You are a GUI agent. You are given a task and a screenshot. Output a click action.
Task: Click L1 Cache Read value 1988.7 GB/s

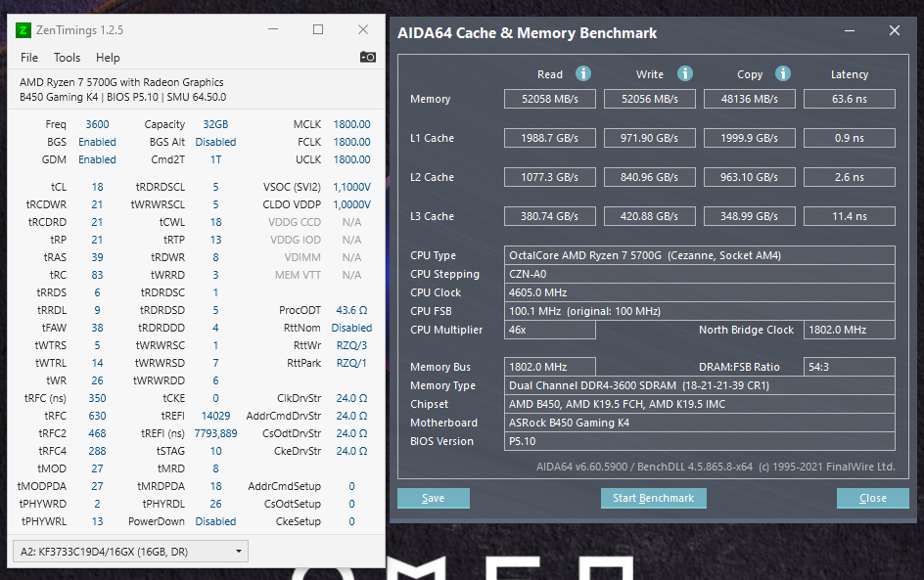(x=550, y=138)
